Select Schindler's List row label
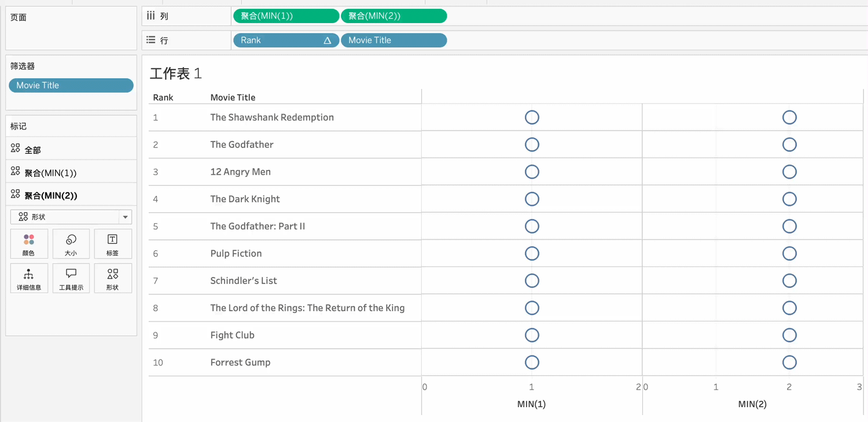Image resolution: width=868 pixels, height=422 pixels. click(x=244, y=280)
